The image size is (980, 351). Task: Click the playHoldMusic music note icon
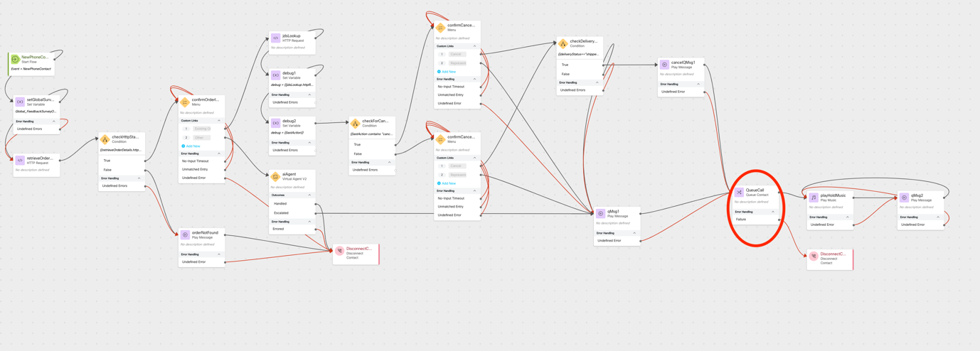coord(814,198)
